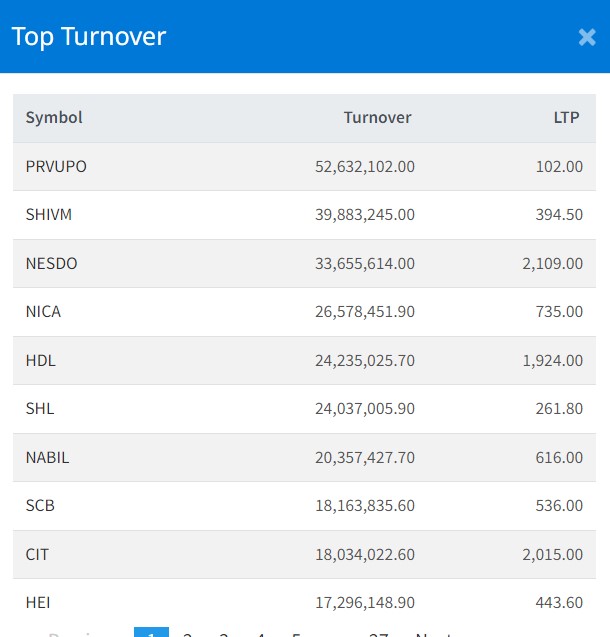Click the Symbol column header
This screenshot has height=637, width=610.
pos(54,117)
